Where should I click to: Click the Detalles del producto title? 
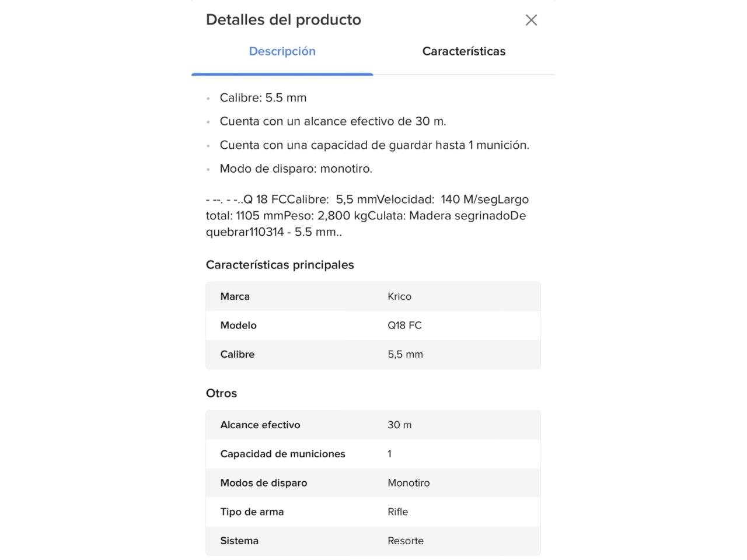(x=284, y=20)
